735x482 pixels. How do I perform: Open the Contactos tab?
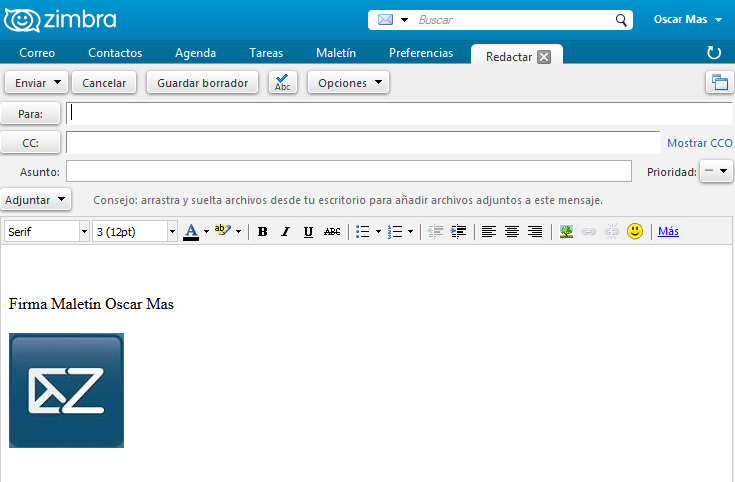115,53
